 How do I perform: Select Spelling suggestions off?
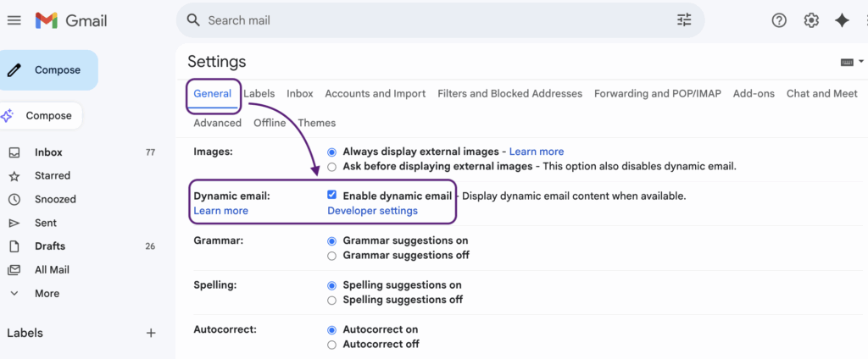click(x=332, y=301)
